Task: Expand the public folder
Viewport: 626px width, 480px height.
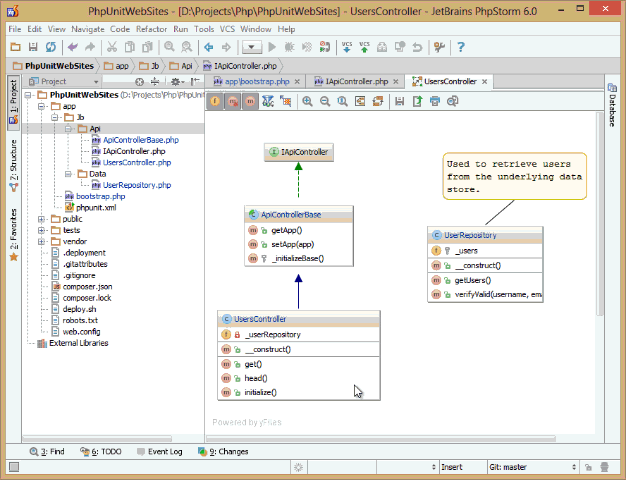Action: [41, 219]
